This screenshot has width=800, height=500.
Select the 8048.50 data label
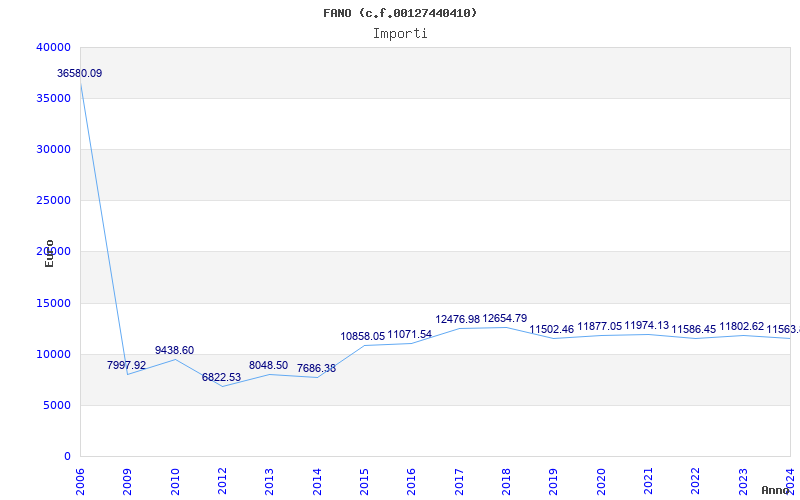click(x=268, y=366)
